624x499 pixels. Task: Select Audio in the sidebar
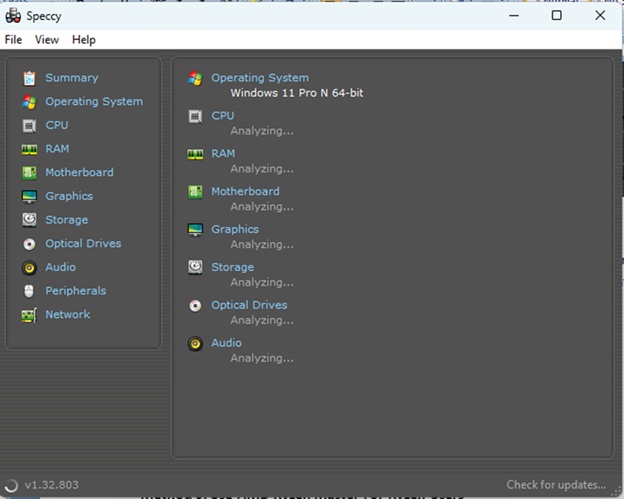60,267
